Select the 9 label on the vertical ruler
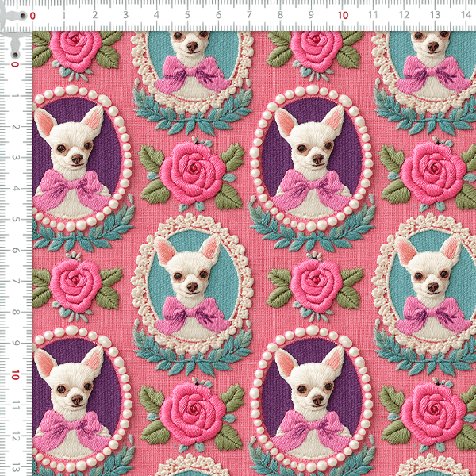 tap(15, 343)
